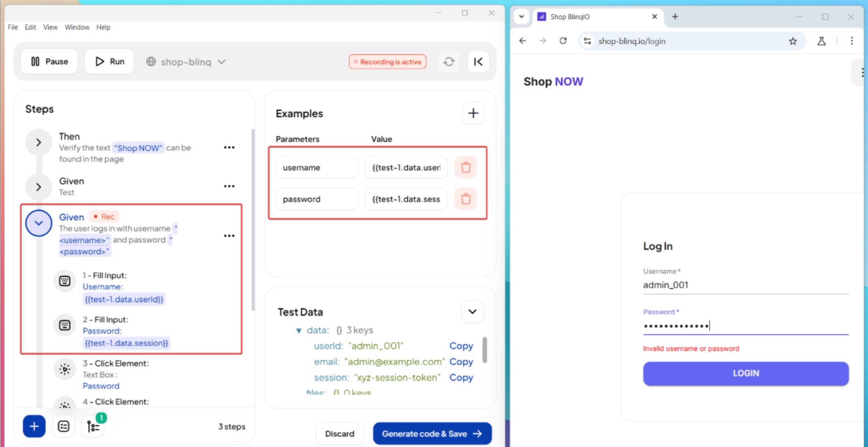Collapse the data keys tree node
Screen dimensions: 868x447
(x=299, y=331)
